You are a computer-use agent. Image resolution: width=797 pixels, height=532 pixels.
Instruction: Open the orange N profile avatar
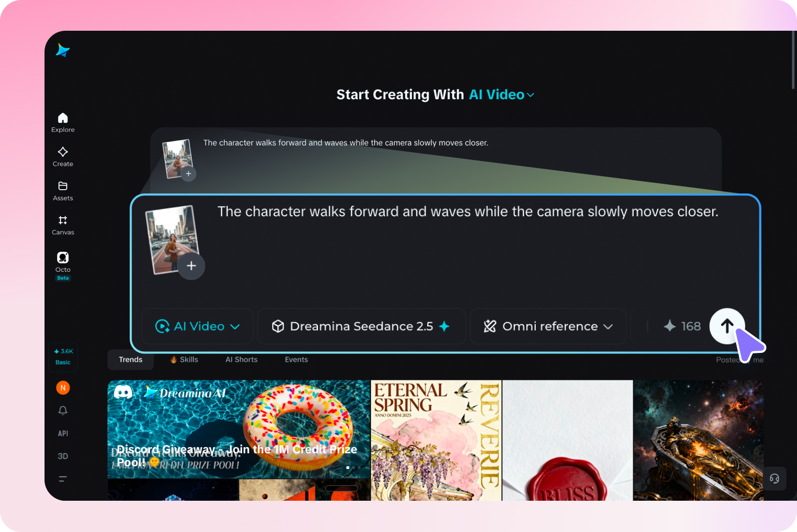(x=63, y=388)
